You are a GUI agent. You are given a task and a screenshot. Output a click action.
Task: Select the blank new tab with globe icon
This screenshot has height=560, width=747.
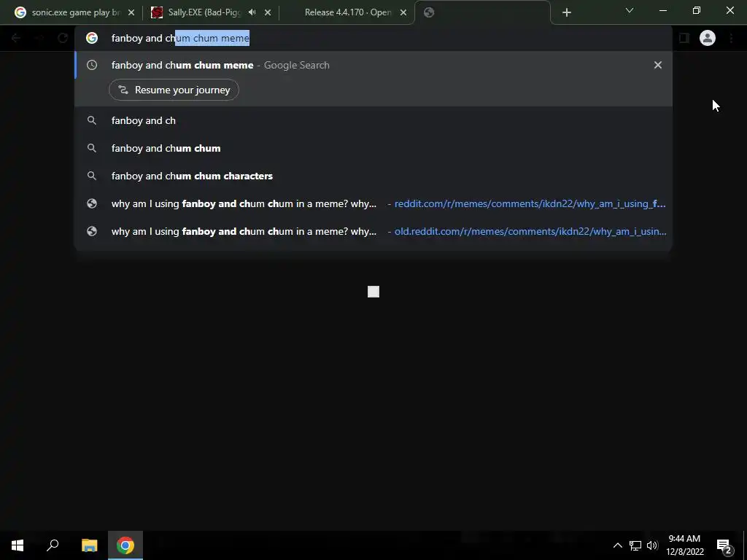point(482,12)
